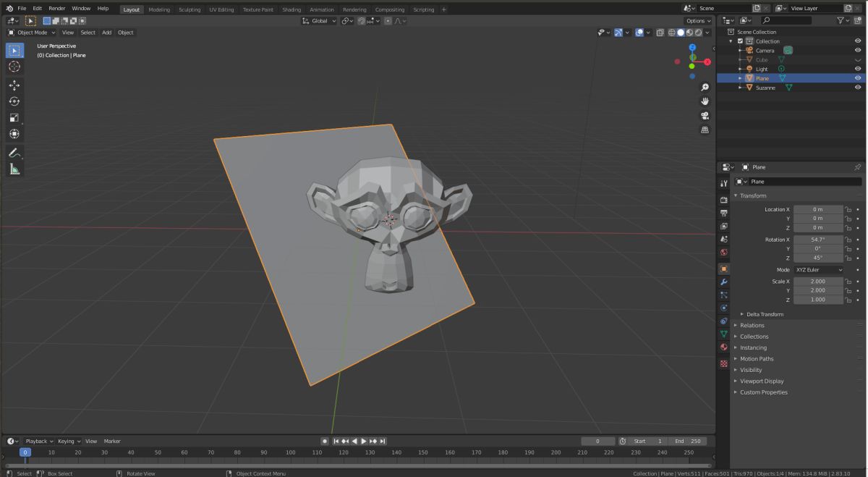Switch orthographic/perspective grid icon
868x477 pixels.
(x=705, y=130)
